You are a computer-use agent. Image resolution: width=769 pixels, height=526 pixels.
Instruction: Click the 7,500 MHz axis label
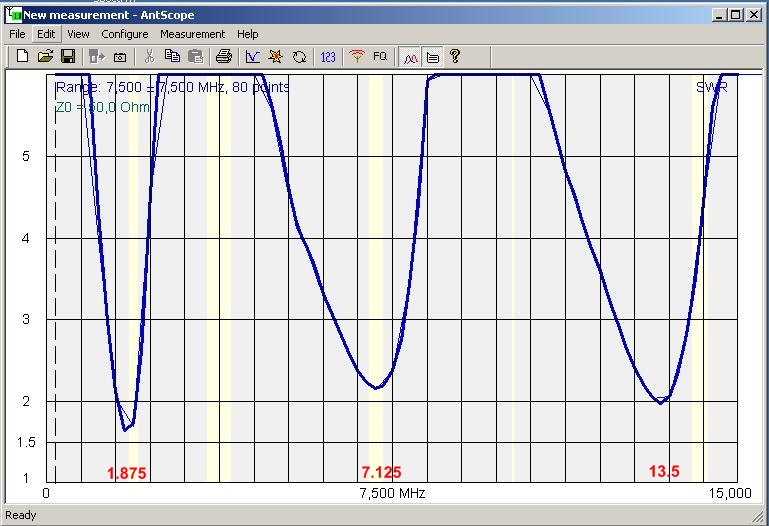pyautogui.click(x=392, y=493)
